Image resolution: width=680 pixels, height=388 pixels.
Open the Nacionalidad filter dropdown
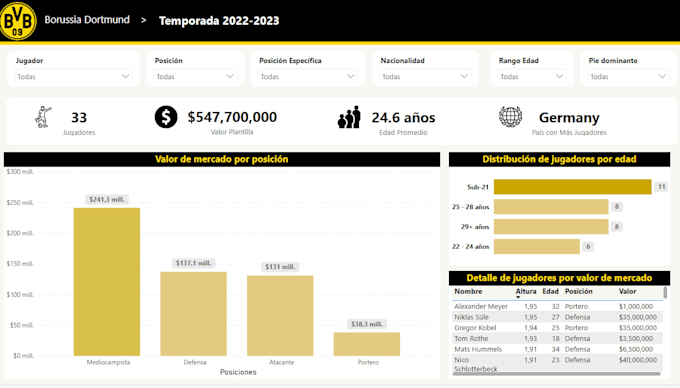[425, 76]
